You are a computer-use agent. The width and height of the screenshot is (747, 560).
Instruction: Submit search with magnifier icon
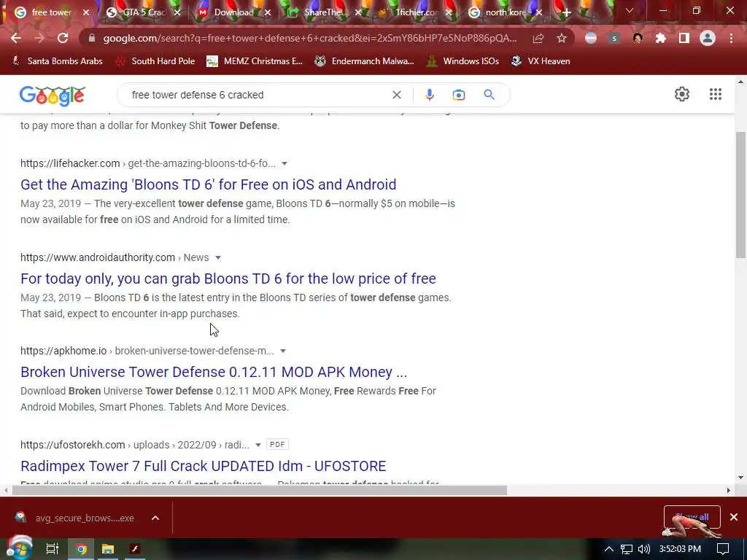coord(489,95)
